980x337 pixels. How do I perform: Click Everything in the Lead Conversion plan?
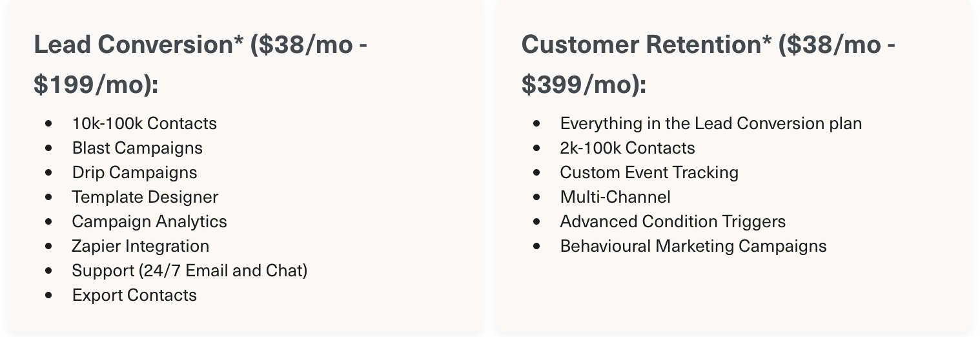pos(711,123)
